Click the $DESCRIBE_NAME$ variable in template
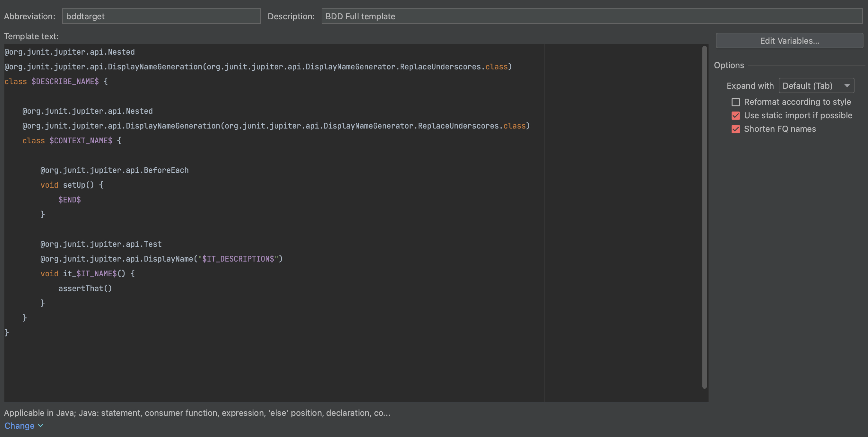Viewport: 868px width, 437px height. [65, 81]
